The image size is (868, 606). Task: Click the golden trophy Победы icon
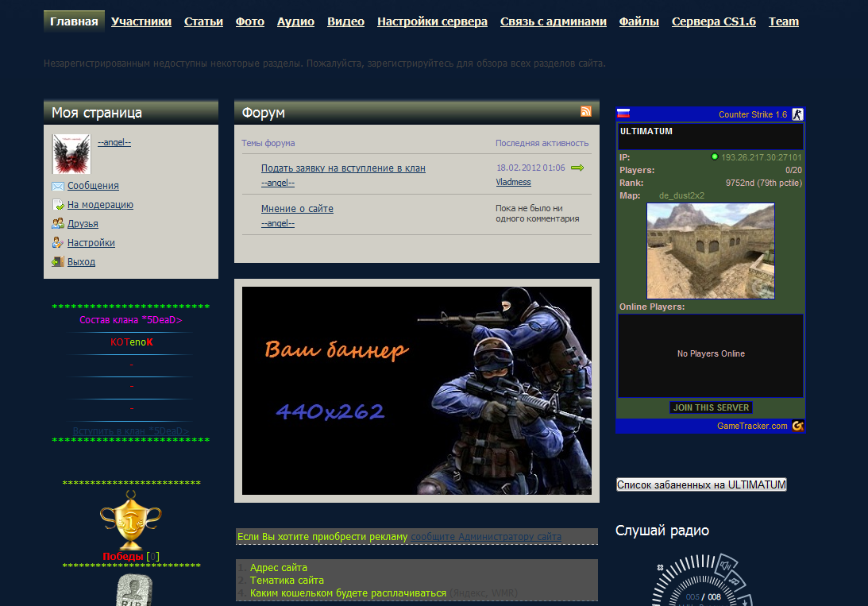(x=131, y=519)
